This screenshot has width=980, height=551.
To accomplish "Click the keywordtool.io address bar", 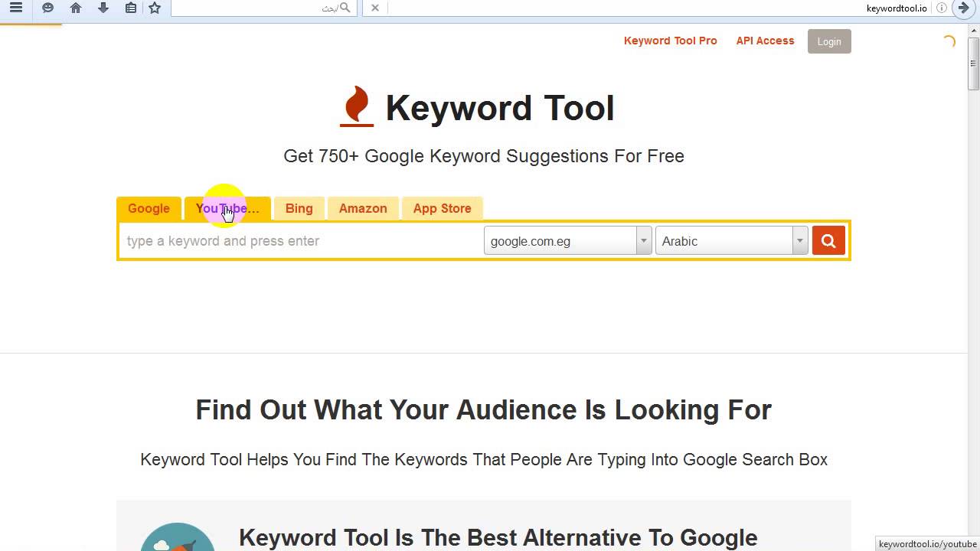I will pos(658,8).
